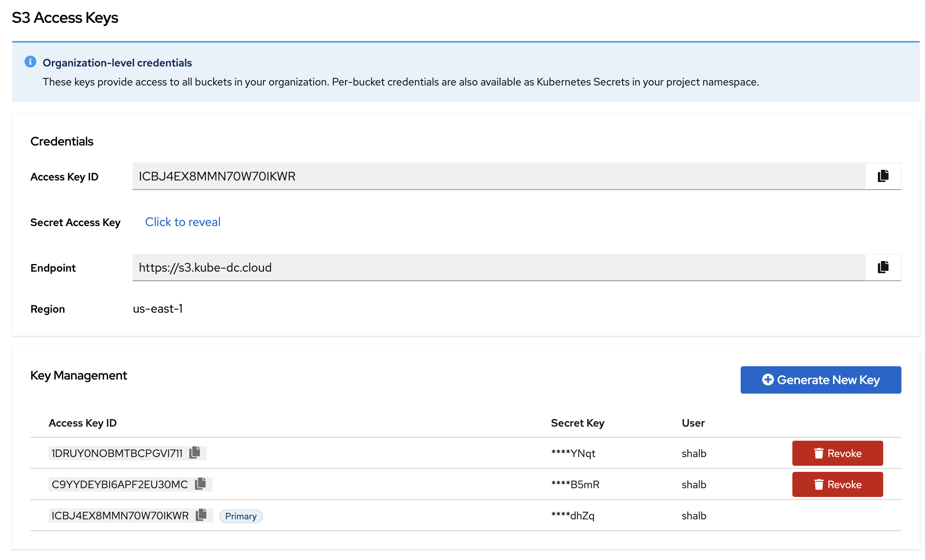The image size is (925, 560).
Task: Copy key C9YYDEYBI6APF2EU30MC in table
Action: pyautogui.click(x=200, y=483)
